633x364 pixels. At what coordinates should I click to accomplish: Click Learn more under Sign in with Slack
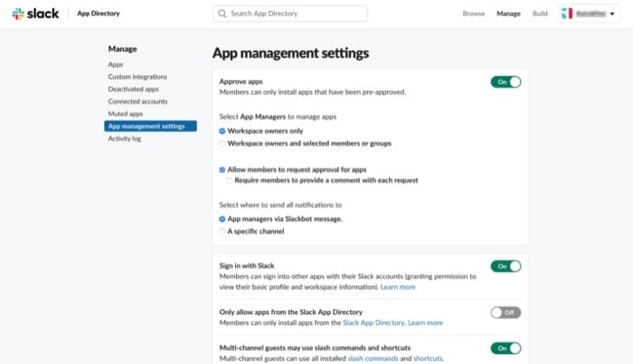click(x=398, y=287)
